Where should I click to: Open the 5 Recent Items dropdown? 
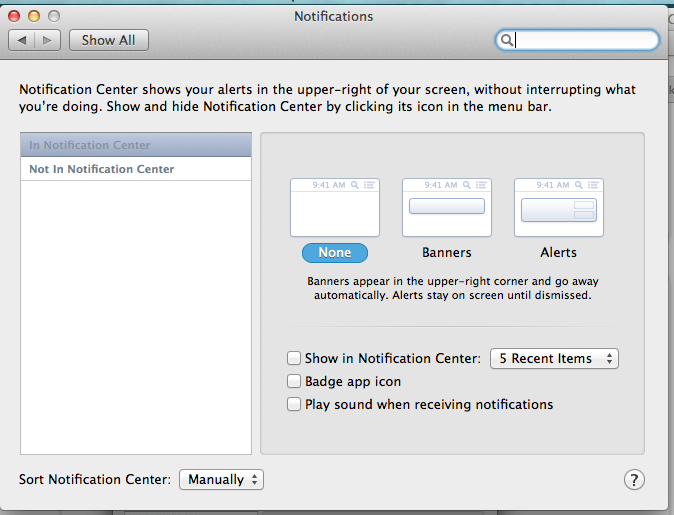tap(554, 358)
